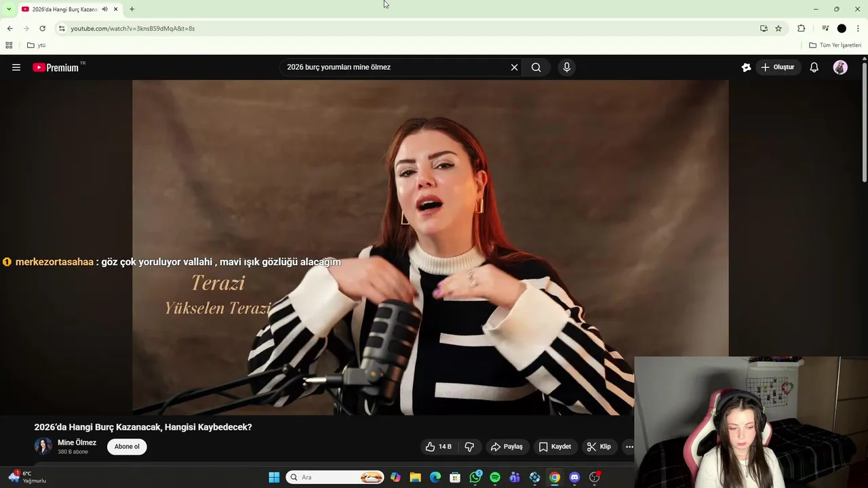Open the YouTube hamburger guide menu
The width and height of the screenshot is (868, 488).
[16, 67]
